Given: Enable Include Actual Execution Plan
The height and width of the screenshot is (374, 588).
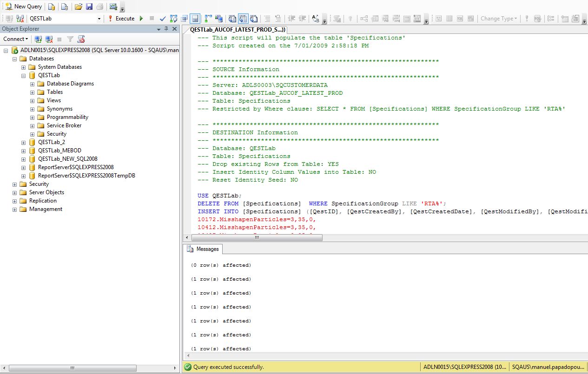Looking at the screenshot, I should (x=207, y=19).
